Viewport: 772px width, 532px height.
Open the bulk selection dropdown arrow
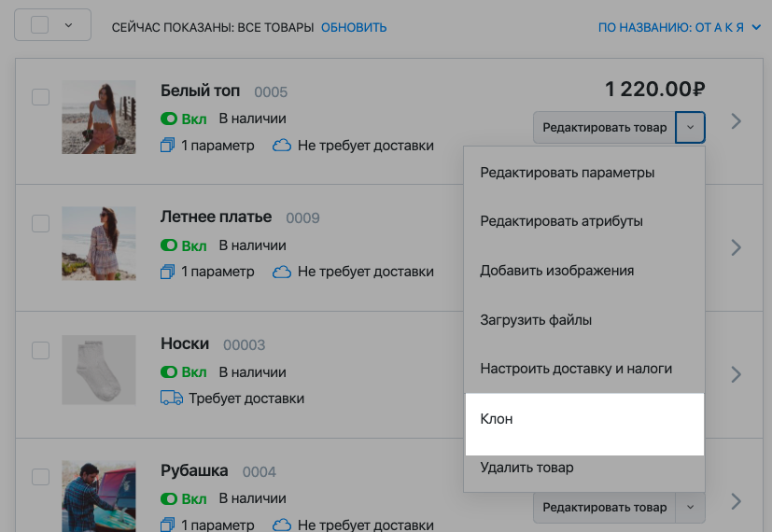68,25
